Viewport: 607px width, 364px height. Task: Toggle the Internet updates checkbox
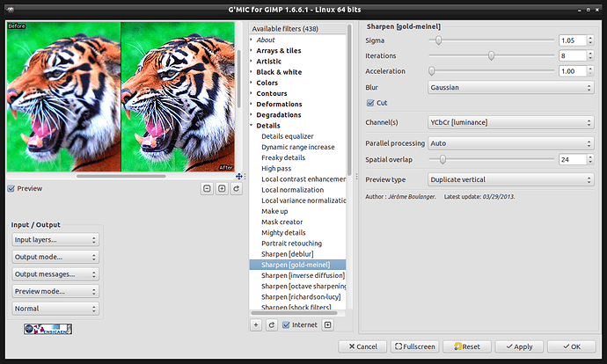(x=286, y=324)
